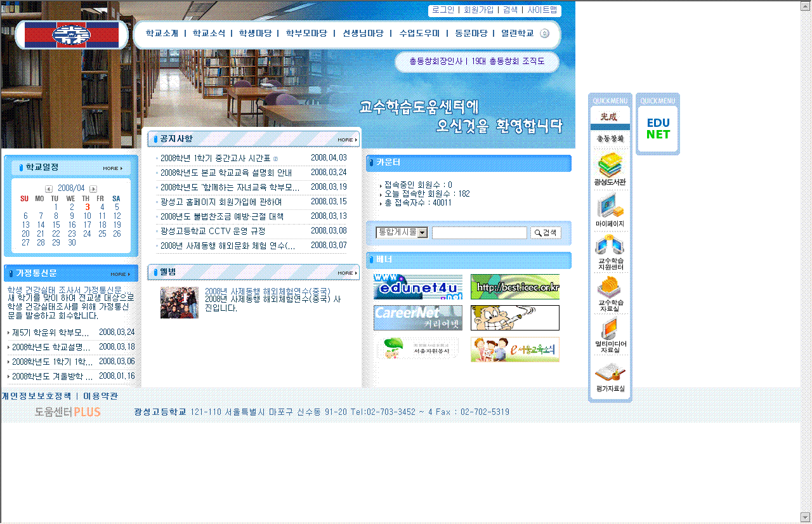Screen dimensions: 812x524
Task: Expand the 공지사항 MORE list
Action: (346, 140)
